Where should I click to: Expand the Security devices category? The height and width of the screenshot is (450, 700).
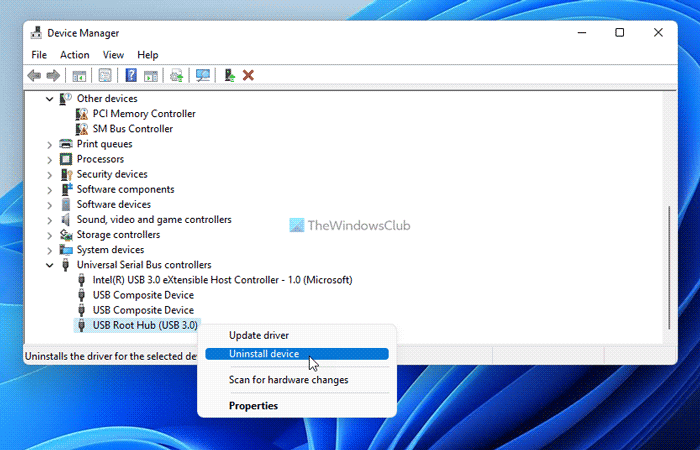(x=49, y=175)
